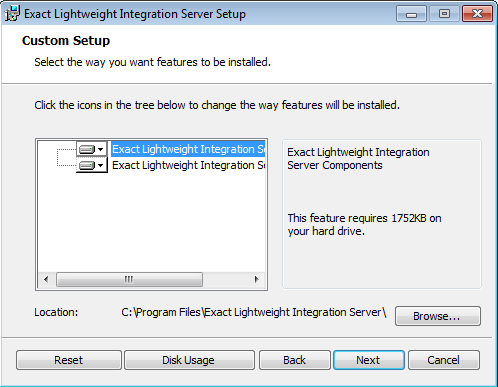Select second Exact Lightweight Integration tree item
The height and width of the screenshot is (387, 498).
click(x=188, y=165)
